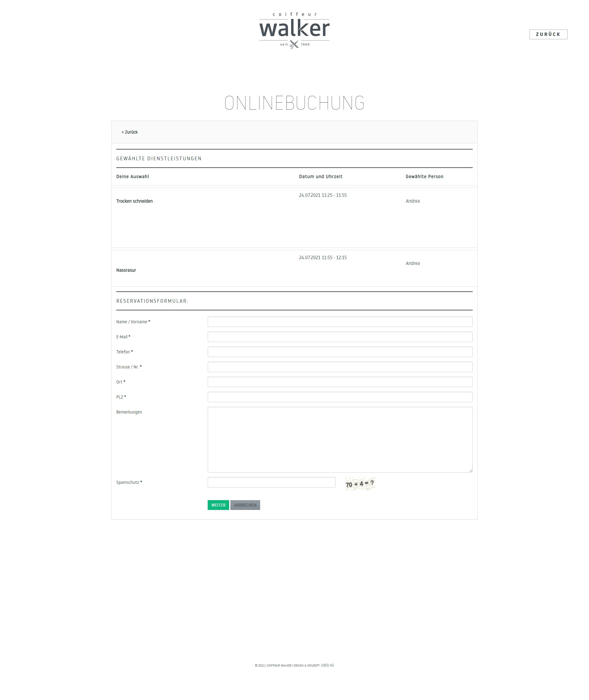Focus the Telefon input field

tap(340, 352)
